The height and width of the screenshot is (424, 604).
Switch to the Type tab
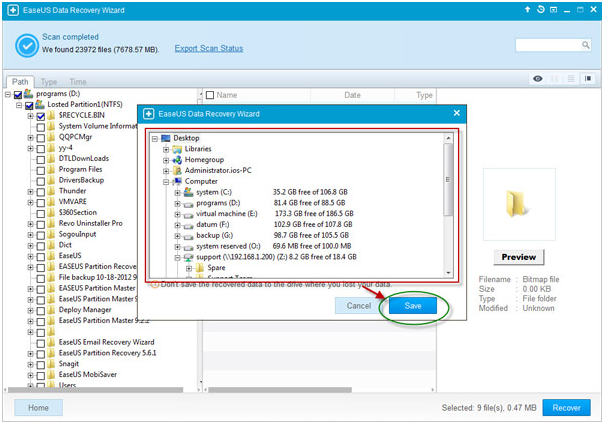coord(49,82)
